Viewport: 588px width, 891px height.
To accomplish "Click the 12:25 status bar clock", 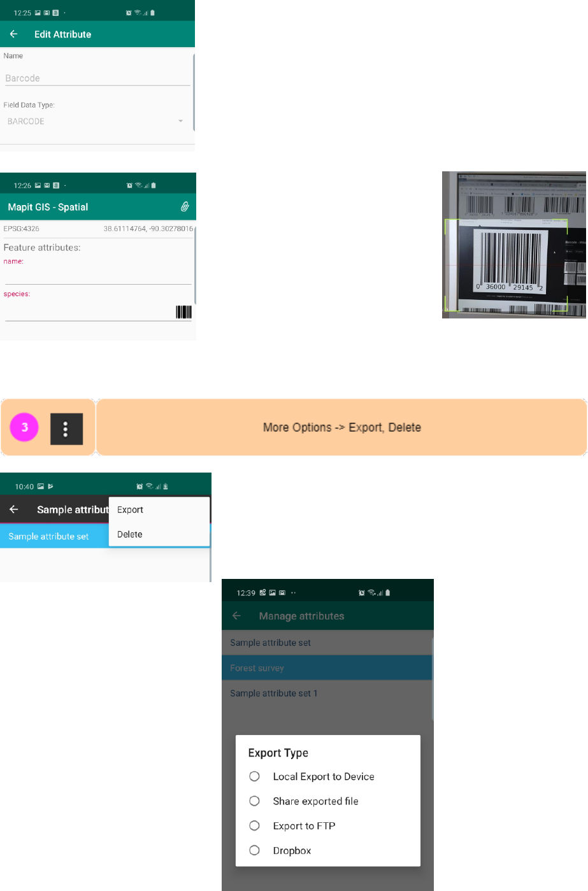I will pos(22,13).
